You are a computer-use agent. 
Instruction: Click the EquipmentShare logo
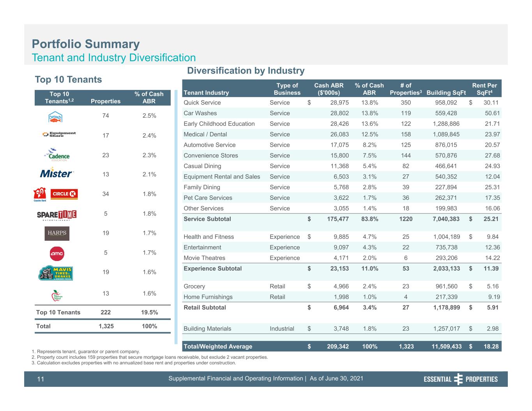(59, 134)
